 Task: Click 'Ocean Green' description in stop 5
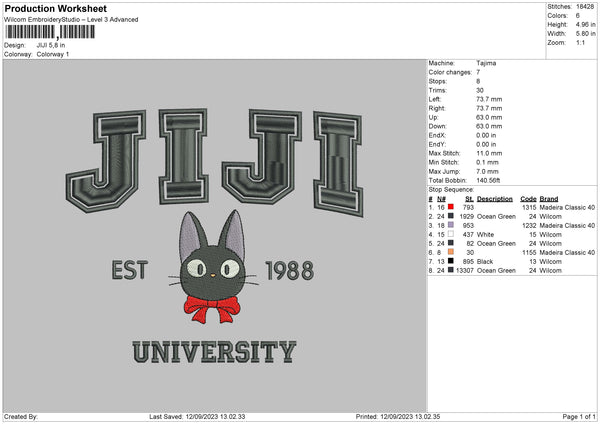tap(496, 243)
